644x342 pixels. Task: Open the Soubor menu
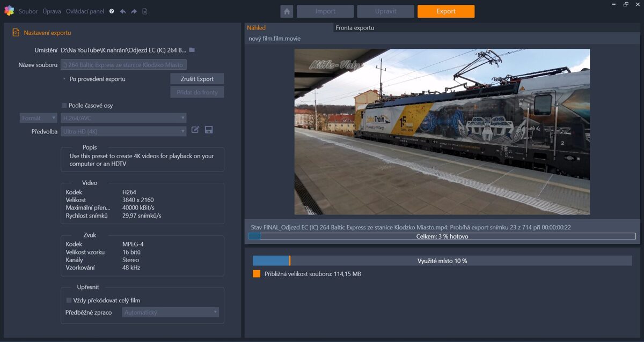click(x=28, y=11)
